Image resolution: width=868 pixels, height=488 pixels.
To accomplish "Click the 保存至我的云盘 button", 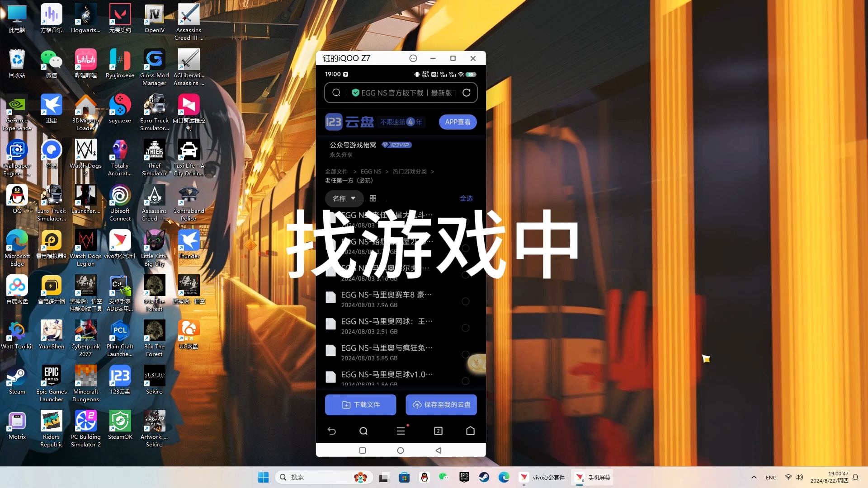I will coord(441,405).
